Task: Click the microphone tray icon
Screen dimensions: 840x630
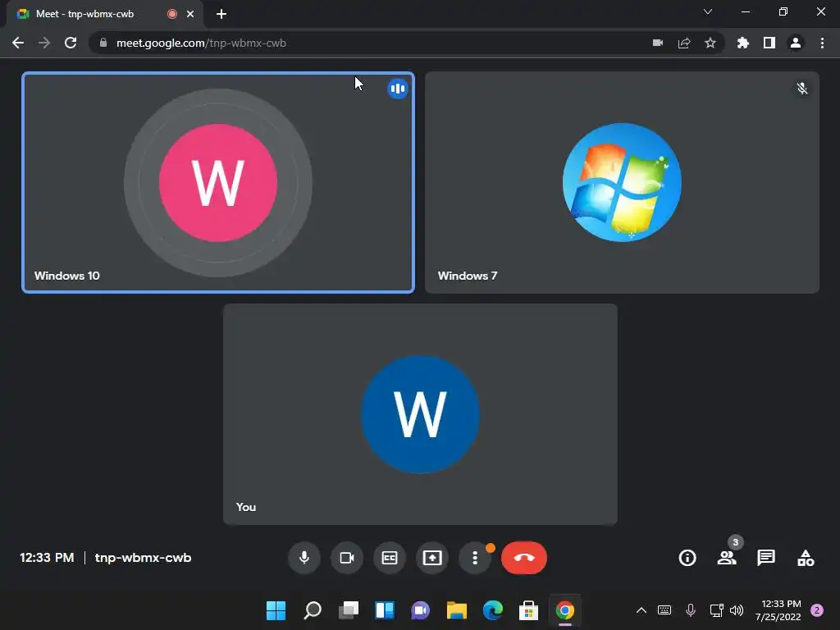Action: point(691,610)
